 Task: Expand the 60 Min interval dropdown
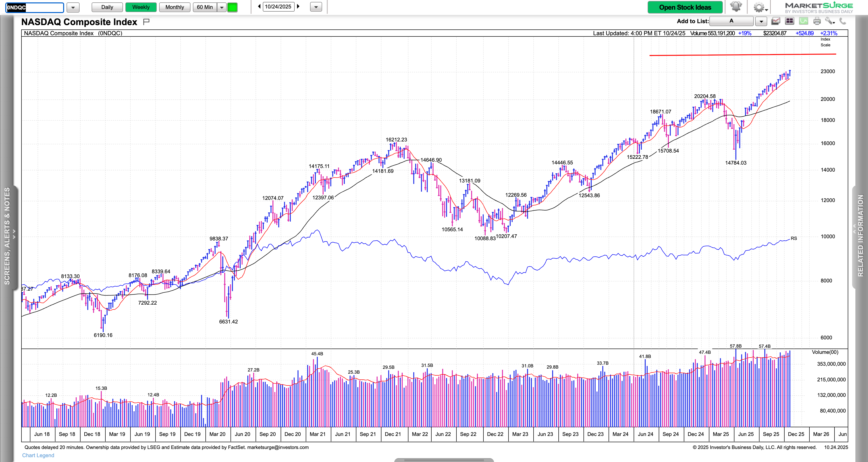click(x=222, y=7)
